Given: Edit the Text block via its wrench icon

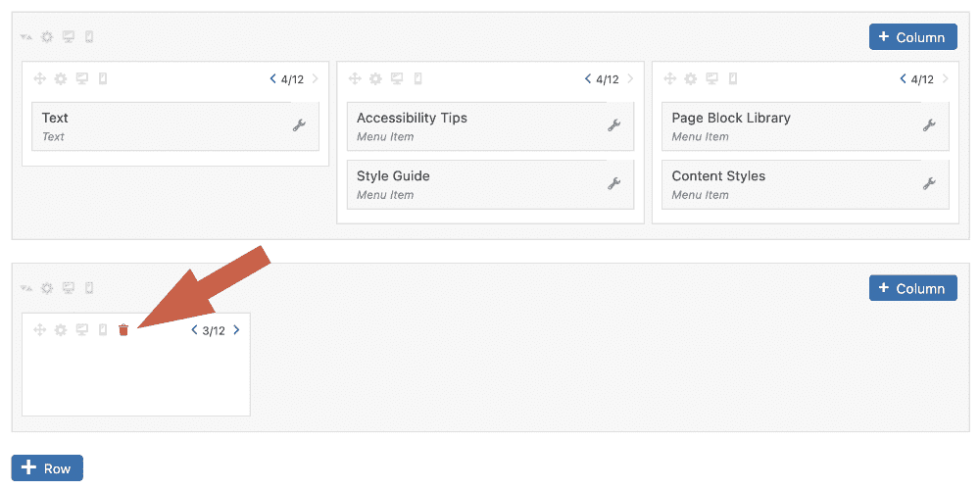Looking at the screenshot, I should click(x=300, y=125).
